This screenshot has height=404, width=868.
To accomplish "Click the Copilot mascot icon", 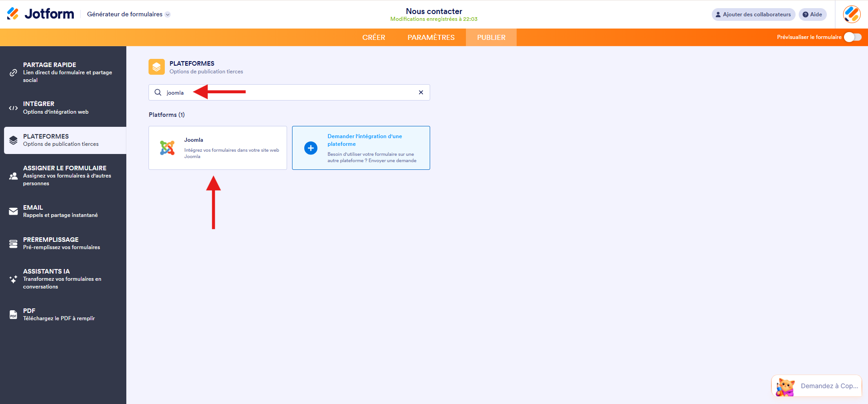I will click(785, 387).
